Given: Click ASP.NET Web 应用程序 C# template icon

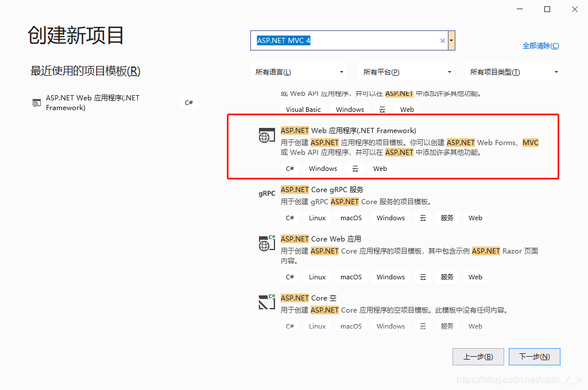Looking at the screenshot, I should point(266,135).
